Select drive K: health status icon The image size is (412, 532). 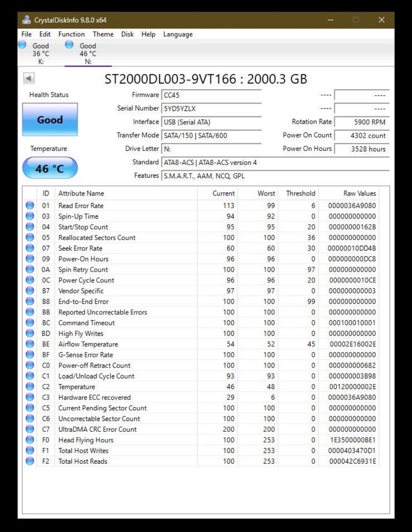[22, 45]
